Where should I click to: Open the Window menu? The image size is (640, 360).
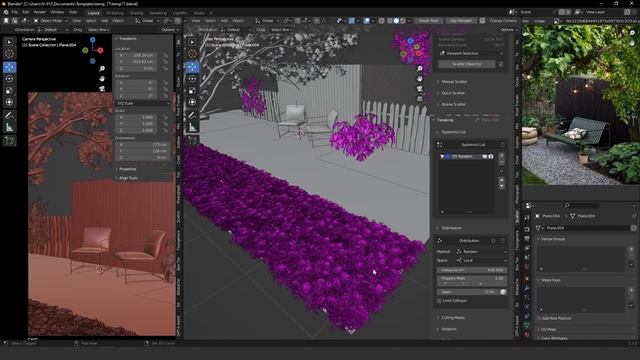[x=57, y=12]
